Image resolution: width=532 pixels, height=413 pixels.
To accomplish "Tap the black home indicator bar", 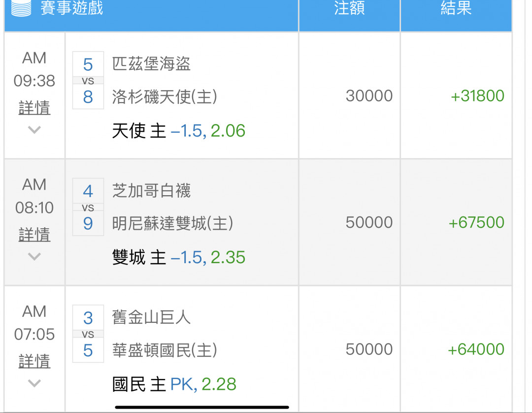I will (202, 407).
